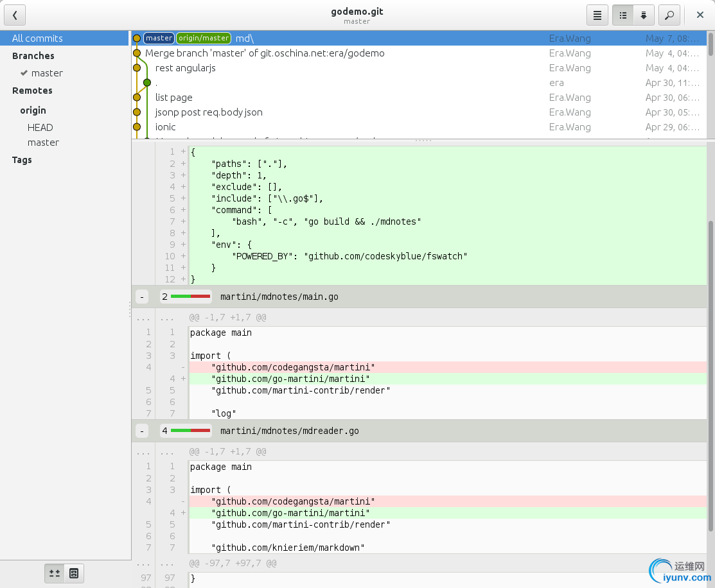Open the 'jsonp post req.body.json' commit
This screenshot has width=715, height=588.
click(x=209, y=112)
